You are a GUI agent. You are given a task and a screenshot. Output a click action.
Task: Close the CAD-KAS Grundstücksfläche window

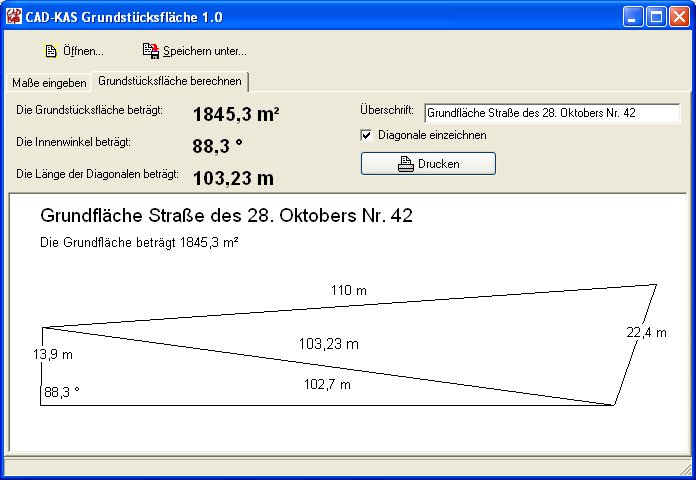[x=678, y=17]
